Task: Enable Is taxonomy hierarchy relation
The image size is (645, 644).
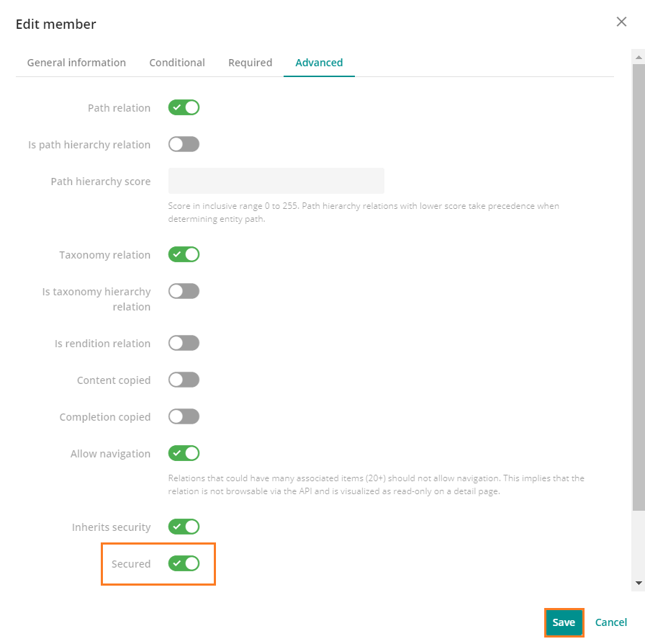Action: coord(184,292)
